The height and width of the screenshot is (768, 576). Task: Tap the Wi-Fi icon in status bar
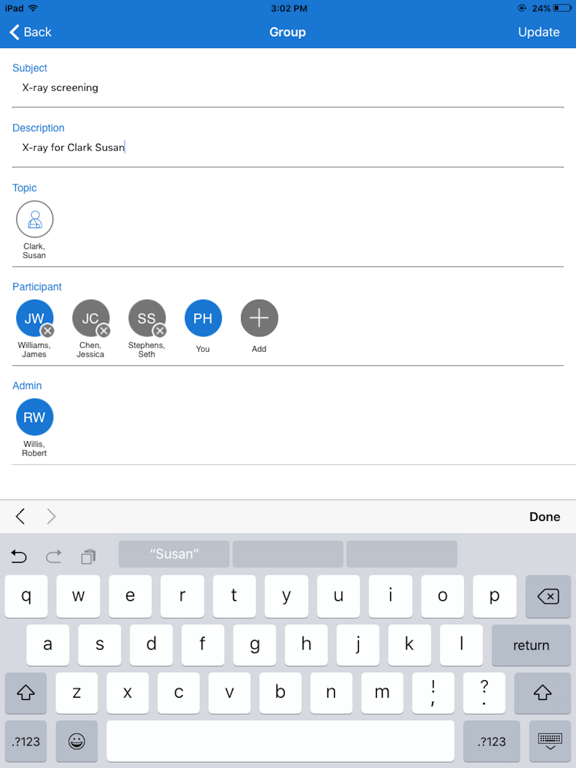(33, 8)
